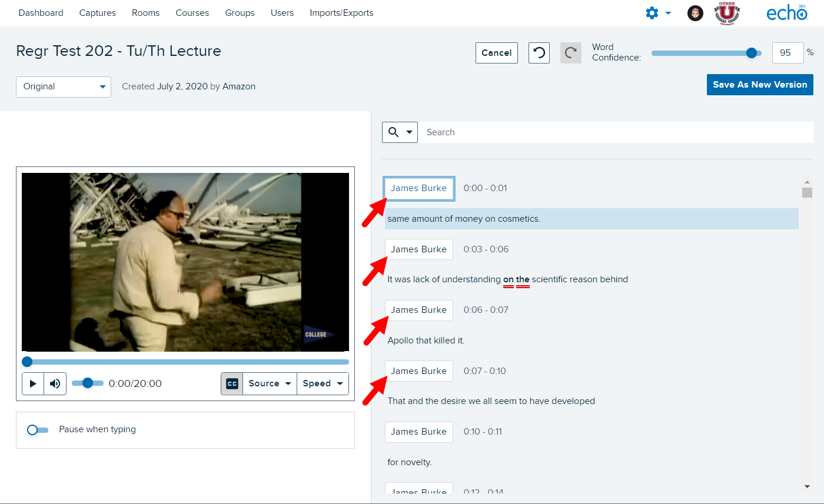The image size is (824, 504).
Task: Open the Source dropdown
Action: click(270, 383)
